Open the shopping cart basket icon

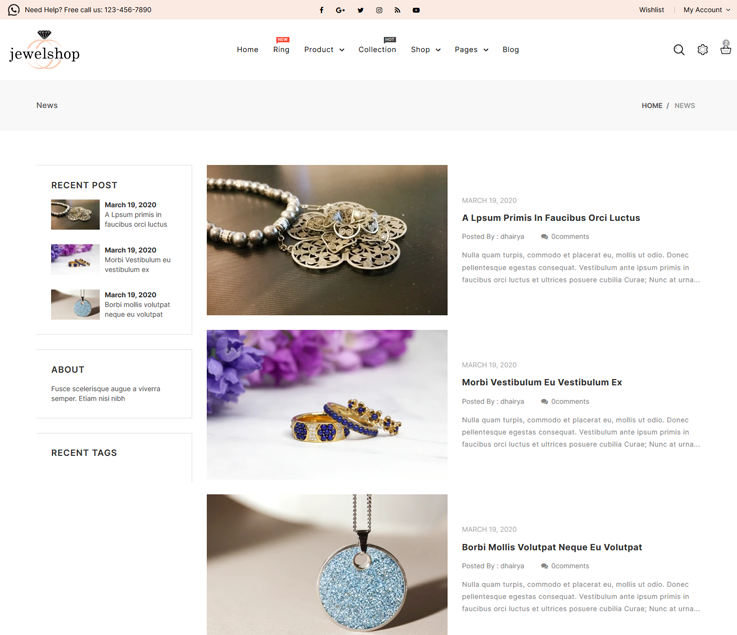[x=726, y=47]
